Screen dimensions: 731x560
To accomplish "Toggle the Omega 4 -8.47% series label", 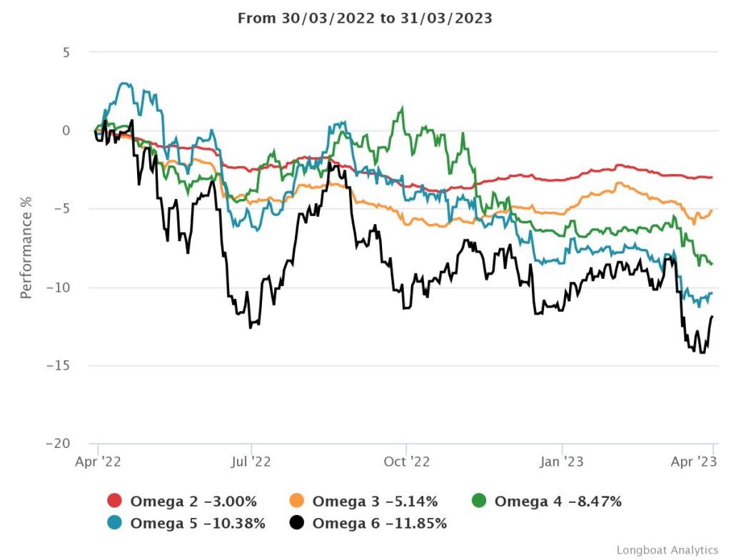I will [558, 501].
